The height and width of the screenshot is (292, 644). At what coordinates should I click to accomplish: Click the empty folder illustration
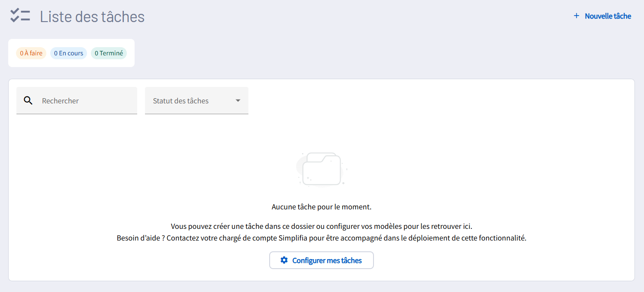pyautogui.click(x=322, y=169)
